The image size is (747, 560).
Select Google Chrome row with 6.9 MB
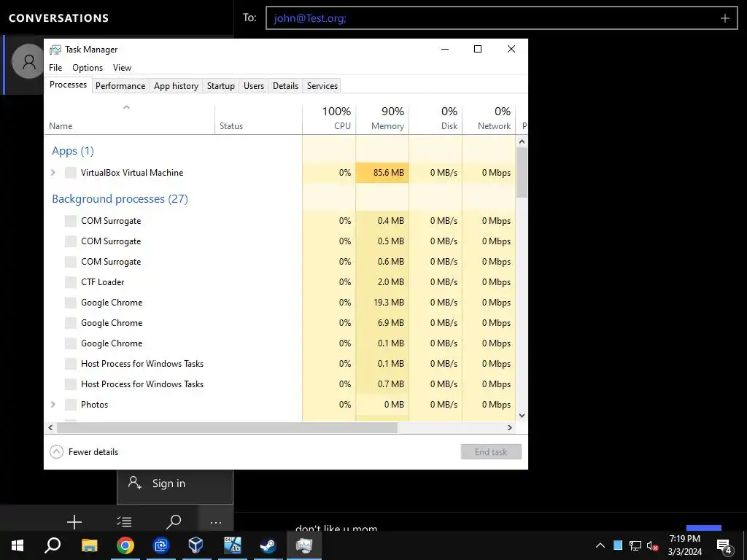280,323
